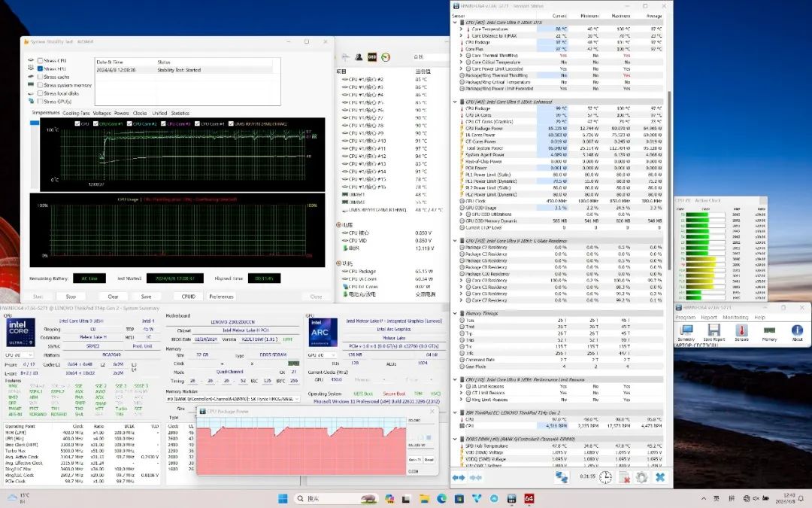
Task: Click the expand columns blue arrows icon
Action: [x=459, y=477]
